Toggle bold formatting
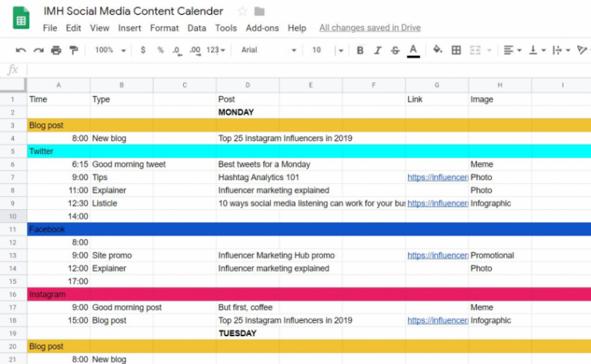591x364 pixels. click(x=359, y=50)
